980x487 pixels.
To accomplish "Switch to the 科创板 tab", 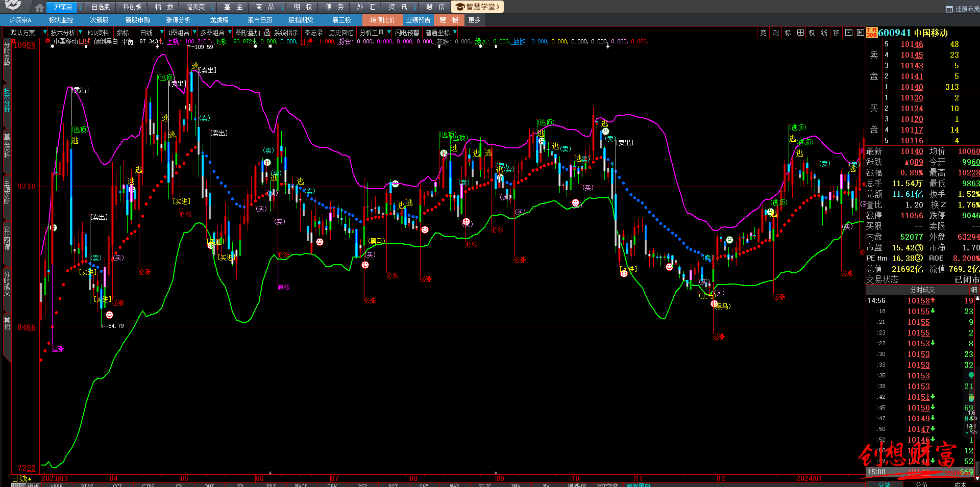I will tap(132, 7).
